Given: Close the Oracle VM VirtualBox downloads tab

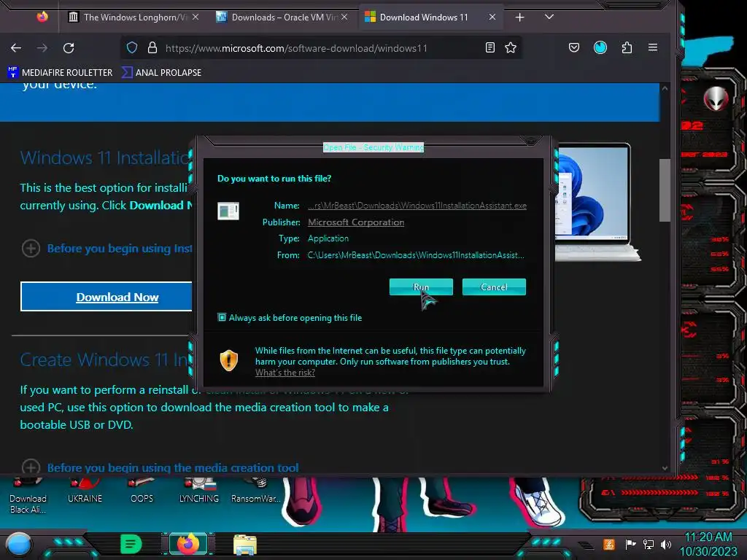Looking at the screenshot, I should [x=344, y=17].
